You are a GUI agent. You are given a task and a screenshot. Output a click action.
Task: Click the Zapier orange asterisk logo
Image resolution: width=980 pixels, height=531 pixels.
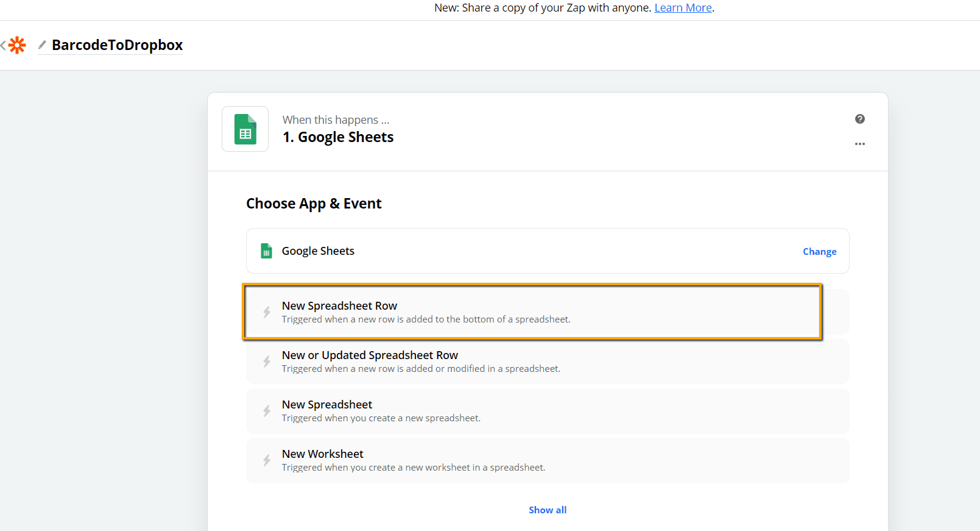tap(17, 45)
